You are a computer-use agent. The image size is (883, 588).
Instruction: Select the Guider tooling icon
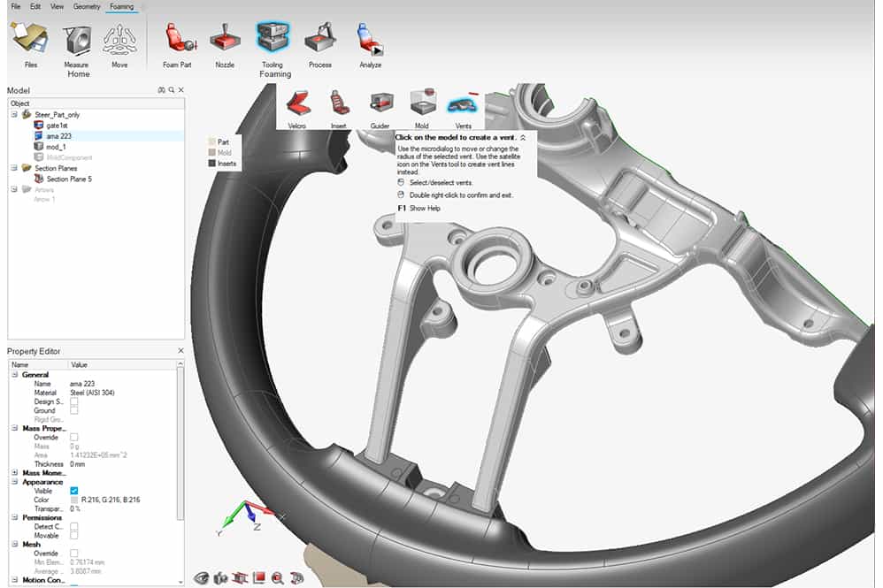pyautogui.click(x=380, y=104)
